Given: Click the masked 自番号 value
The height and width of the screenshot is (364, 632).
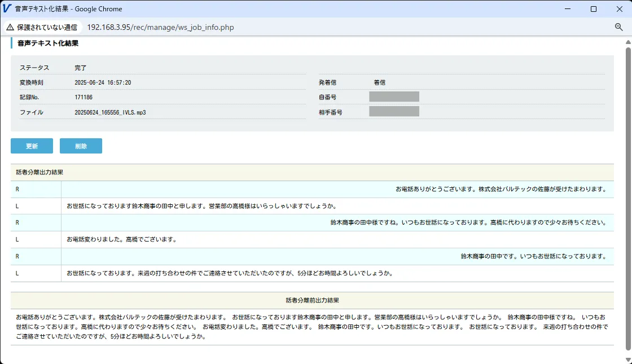Looking at the screenshot, I should point(394,97).
